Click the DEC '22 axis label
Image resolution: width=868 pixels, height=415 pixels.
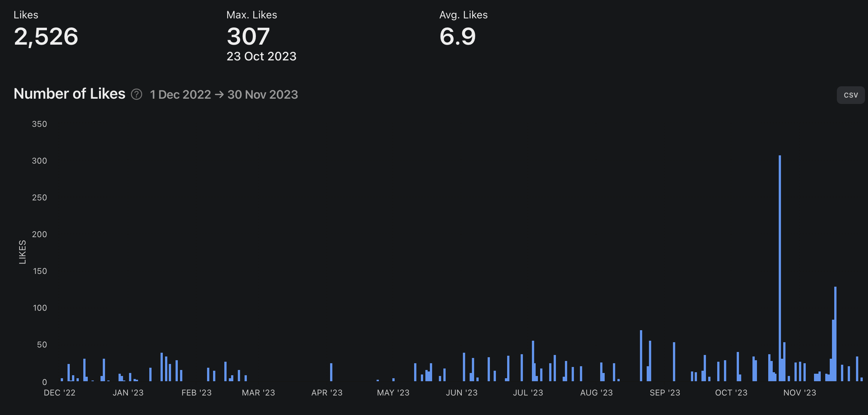(59, 392)
